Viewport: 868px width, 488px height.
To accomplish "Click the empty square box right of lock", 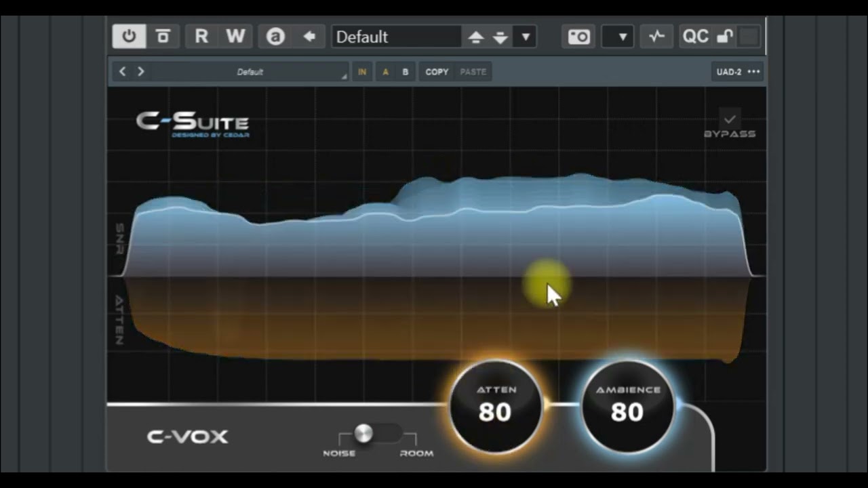I will (749, 37).
